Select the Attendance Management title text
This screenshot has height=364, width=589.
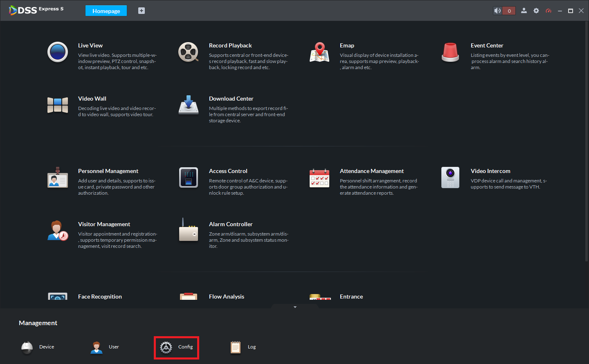[372, 171]
